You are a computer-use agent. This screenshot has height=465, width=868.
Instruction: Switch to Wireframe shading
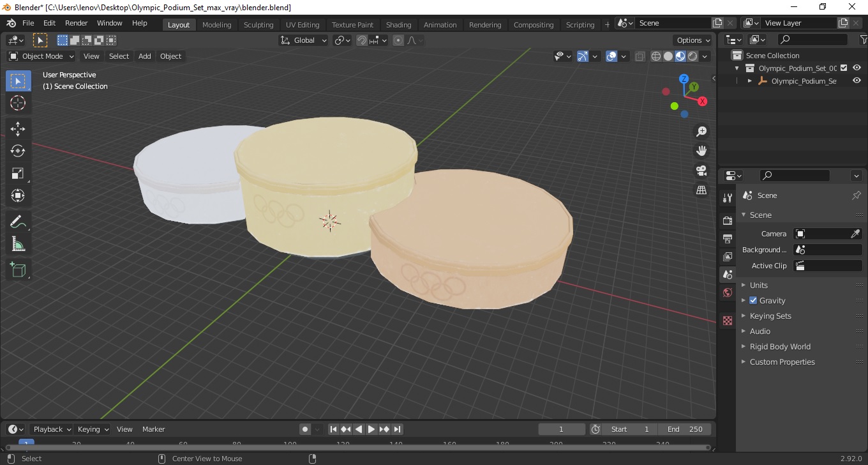656,56
